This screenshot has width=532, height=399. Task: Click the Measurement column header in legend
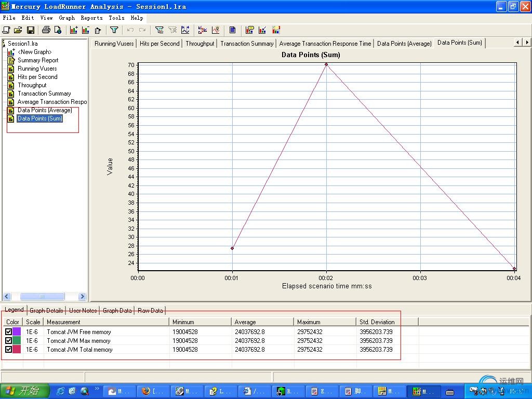106,322
